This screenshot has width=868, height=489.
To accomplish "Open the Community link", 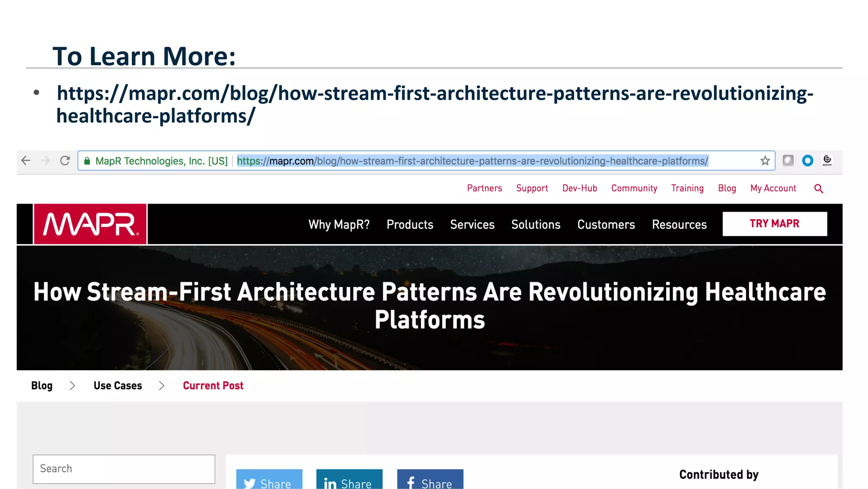I will point(634,188).
